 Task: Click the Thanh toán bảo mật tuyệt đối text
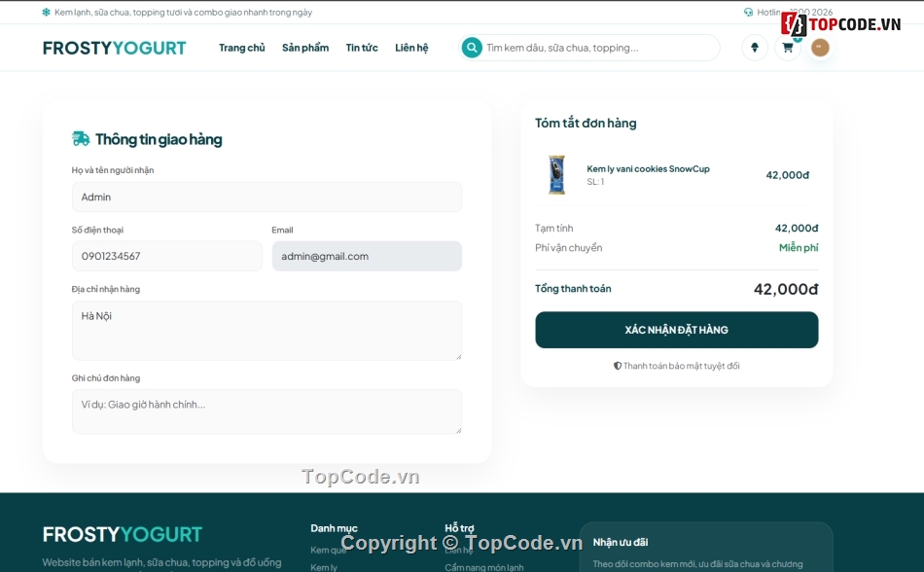coord(681,366)
